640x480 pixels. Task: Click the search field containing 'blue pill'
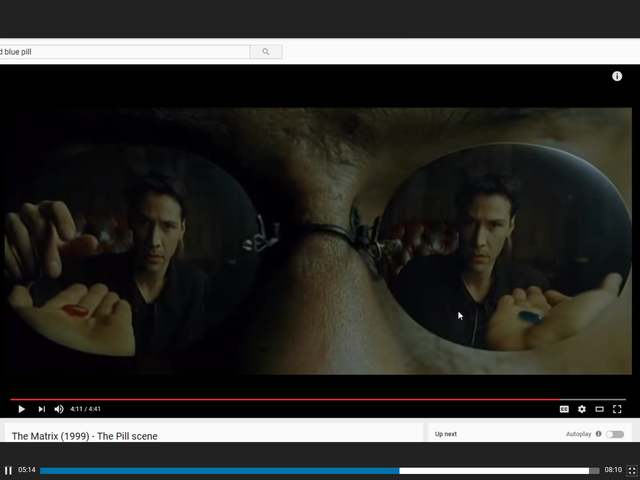[124, 52]
